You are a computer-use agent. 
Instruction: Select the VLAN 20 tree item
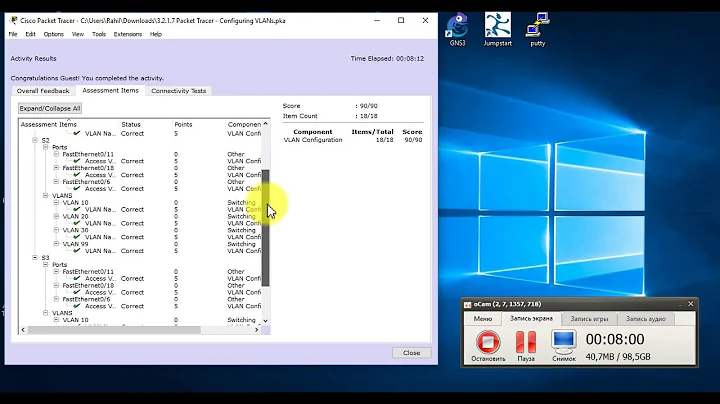click(x=75, y=216)
